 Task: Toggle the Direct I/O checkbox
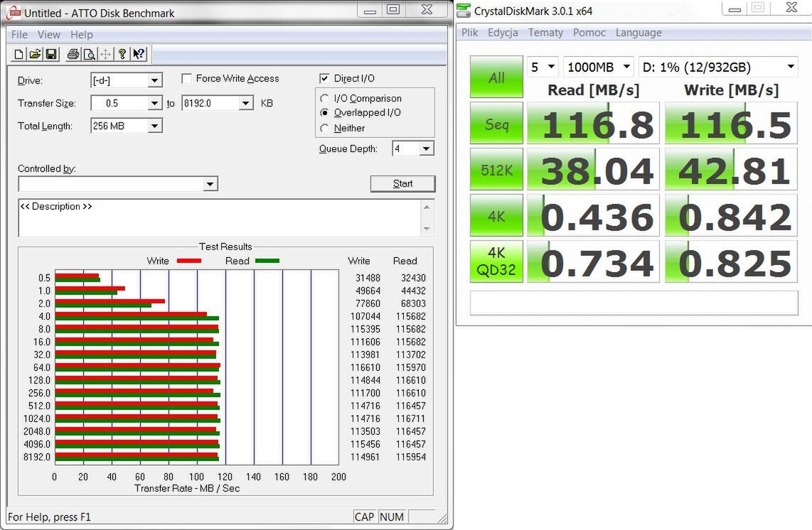[325, 78]
